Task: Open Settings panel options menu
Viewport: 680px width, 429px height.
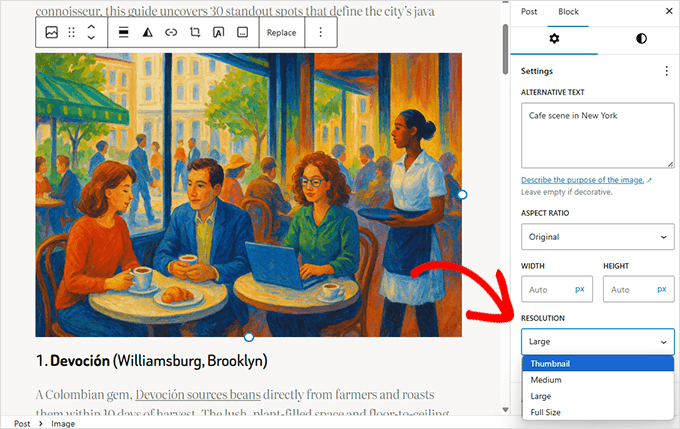Action: click(666, 71)
